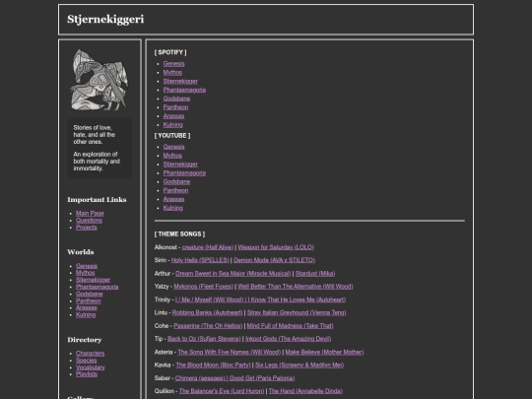Image resolution: width=532 pixels, height=399 pixels.
Task: Open Kulning playlist under YouTube
Action: pos(172,208)
